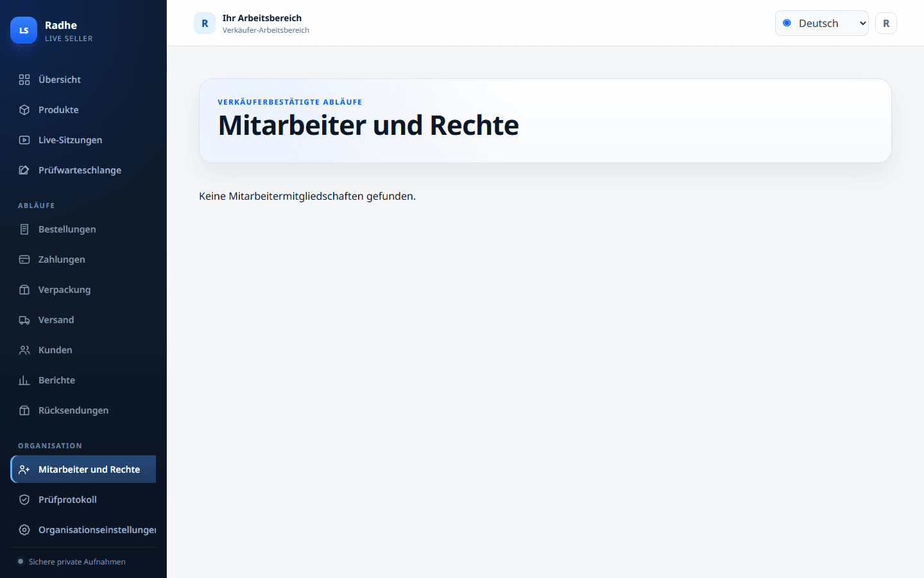Navigate to Bestellungen
The height and width of the screenshot is (578, 924).
point(83,229)
